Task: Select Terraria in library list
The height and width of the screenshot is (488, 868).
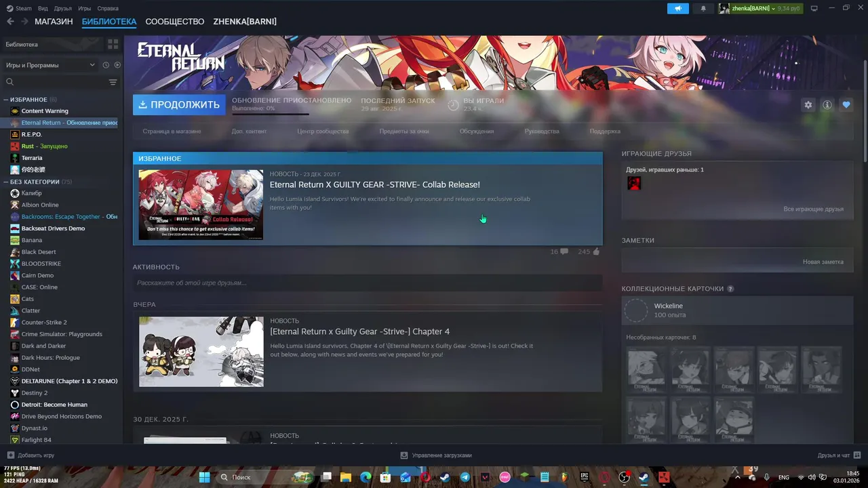Action: pos(32,158)
